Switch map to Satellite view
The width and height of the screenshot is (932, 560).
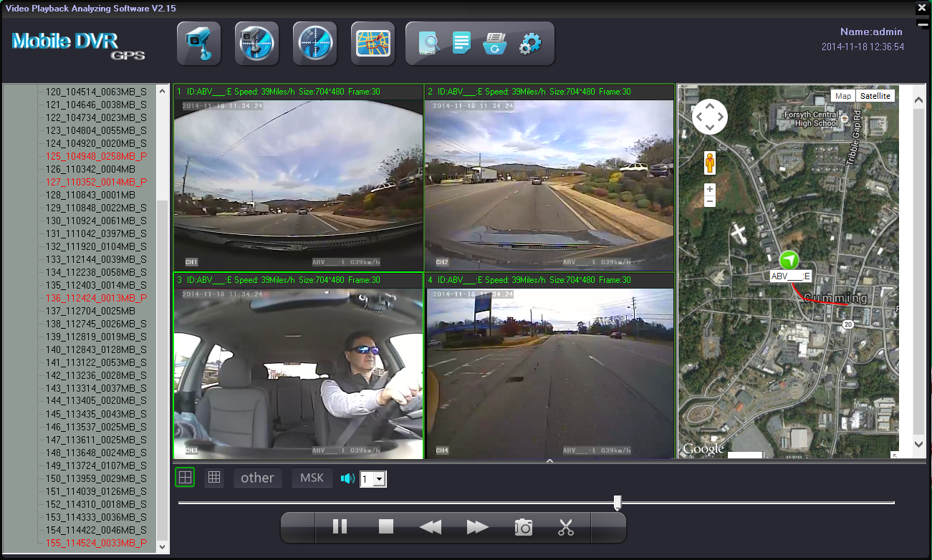point(875,96)
